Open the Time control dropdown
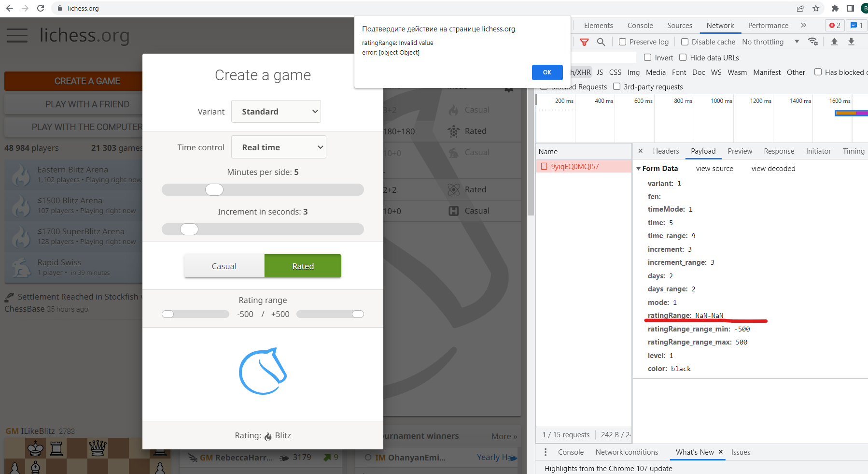868x474 pixels. coord(279,147)
